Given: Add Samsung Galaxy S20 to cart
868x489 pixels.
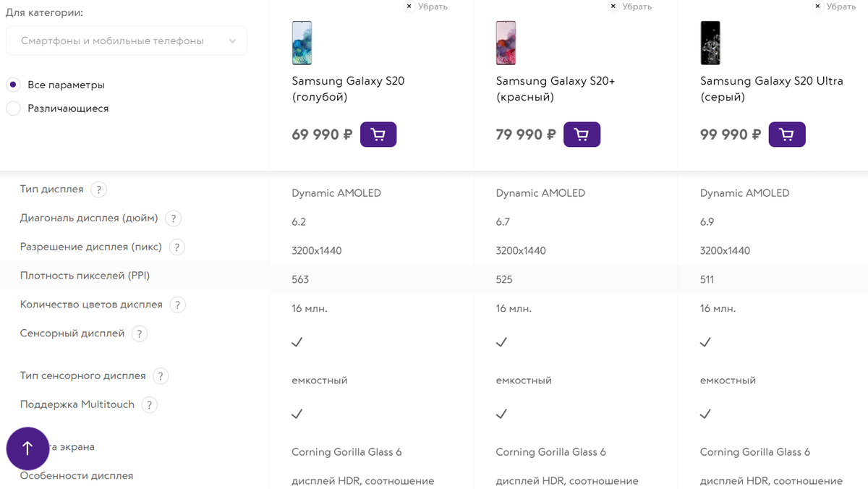Looking at the screenshot, I should click(x=378, y=135).
